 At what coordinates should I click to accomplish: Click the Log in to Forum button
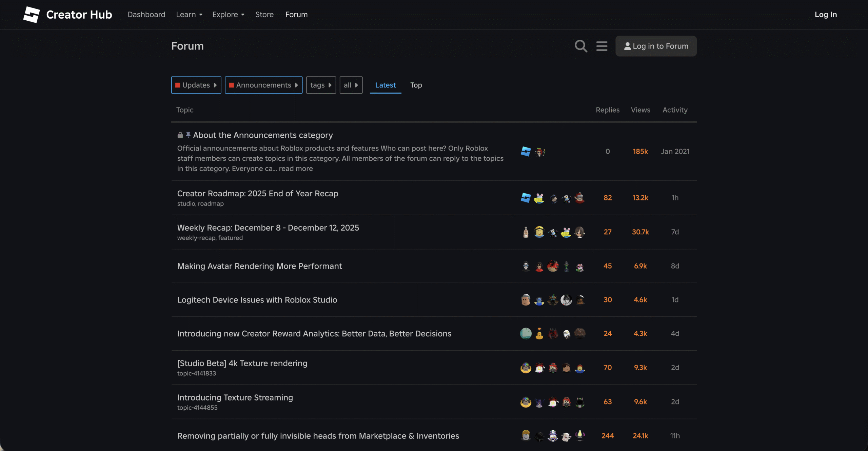pos(656,46)
